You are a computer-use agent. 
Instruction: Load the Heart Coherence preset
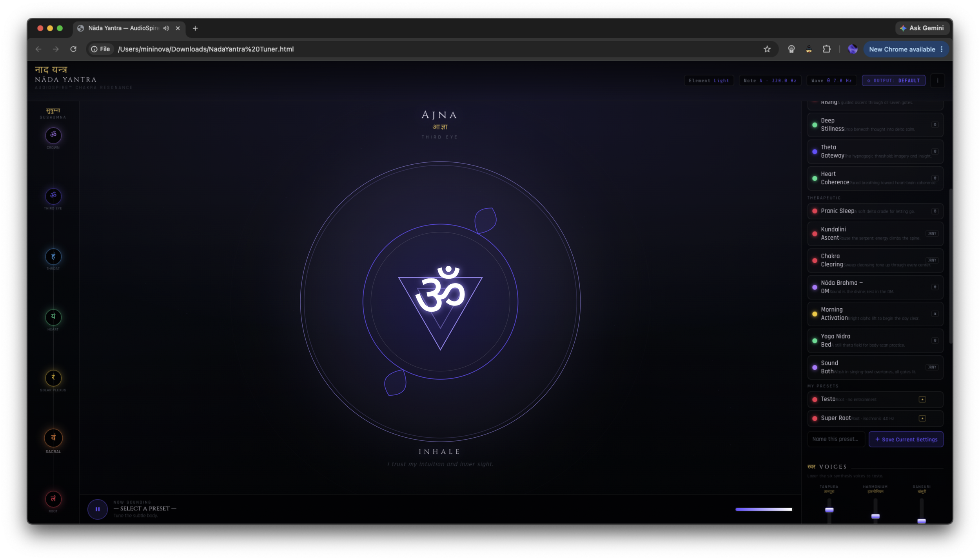point(875,178)
